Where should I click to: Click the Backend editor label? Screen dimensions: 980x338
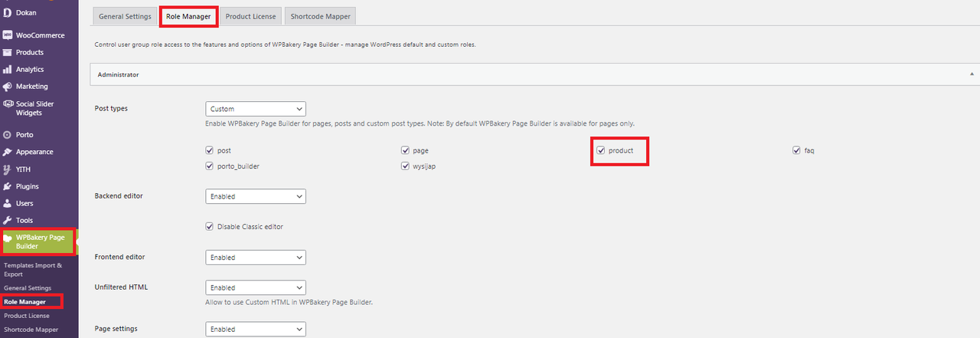119,195
